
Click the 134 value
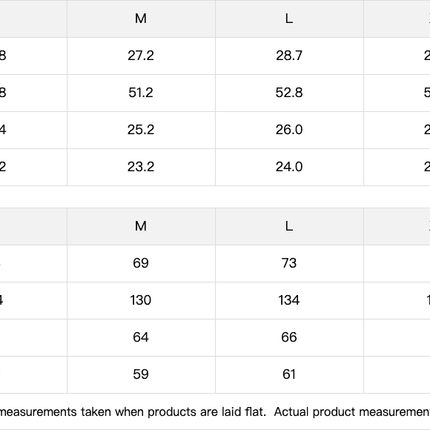tap(289, 300)
